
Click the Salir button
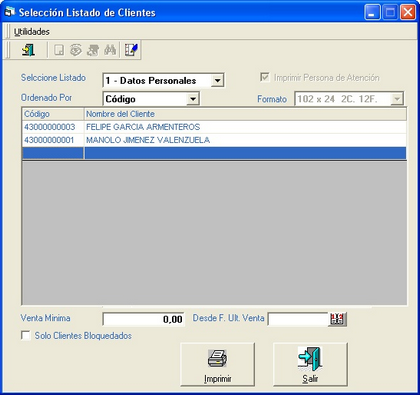pos(310,365)
